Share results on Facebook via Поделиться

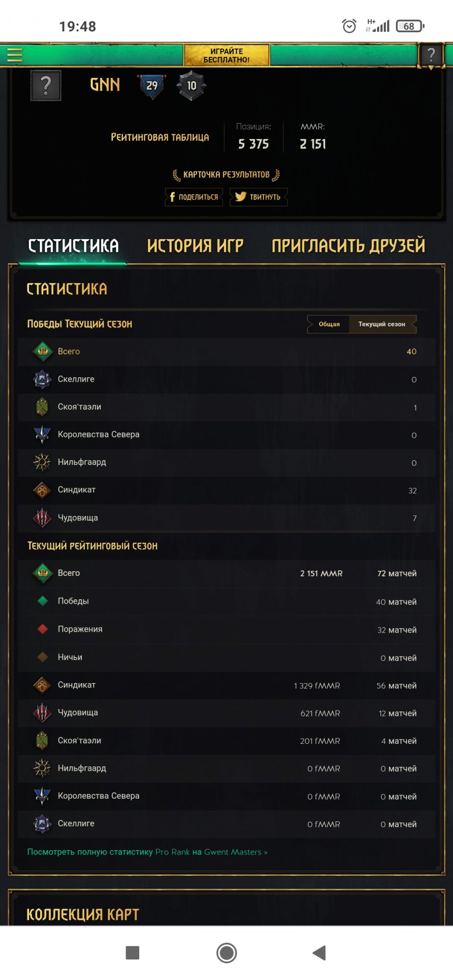[194, 197]
